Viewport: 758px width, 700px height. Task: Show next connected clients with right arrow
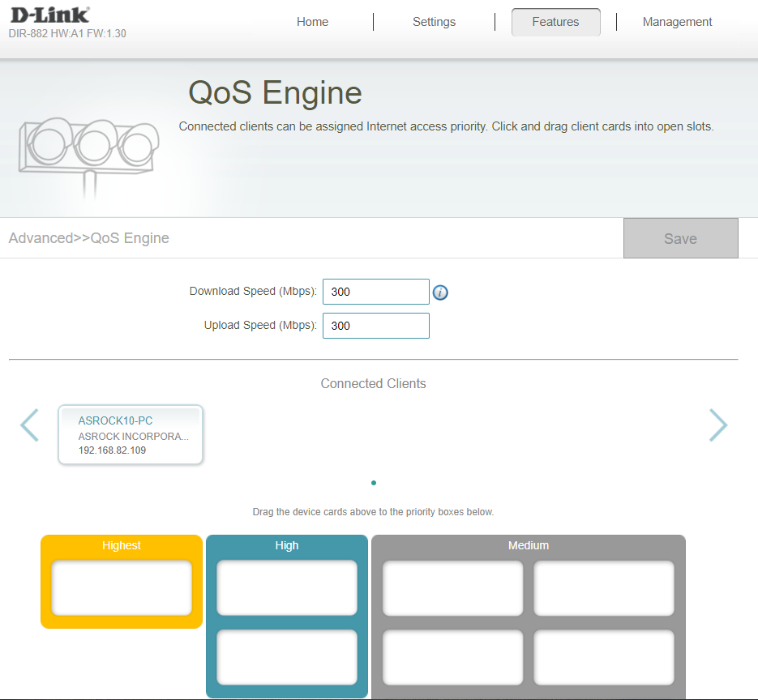(718, 425)
